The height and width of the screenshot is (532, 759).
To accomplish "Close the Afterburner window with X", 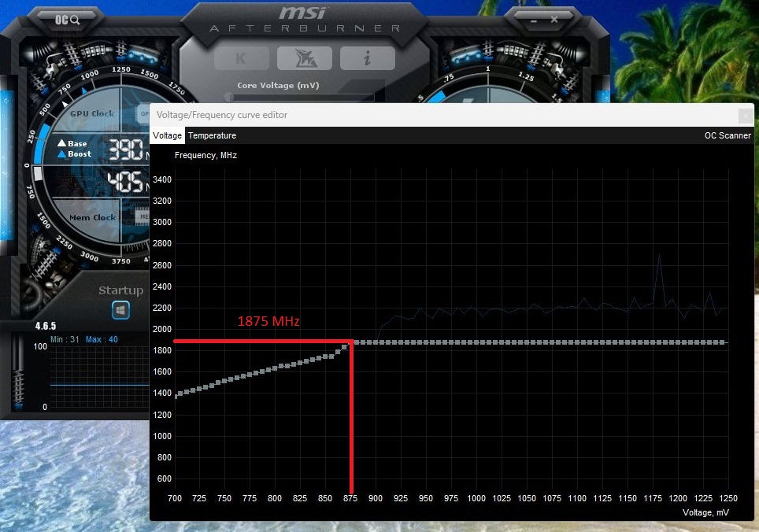I will (554, 20).
